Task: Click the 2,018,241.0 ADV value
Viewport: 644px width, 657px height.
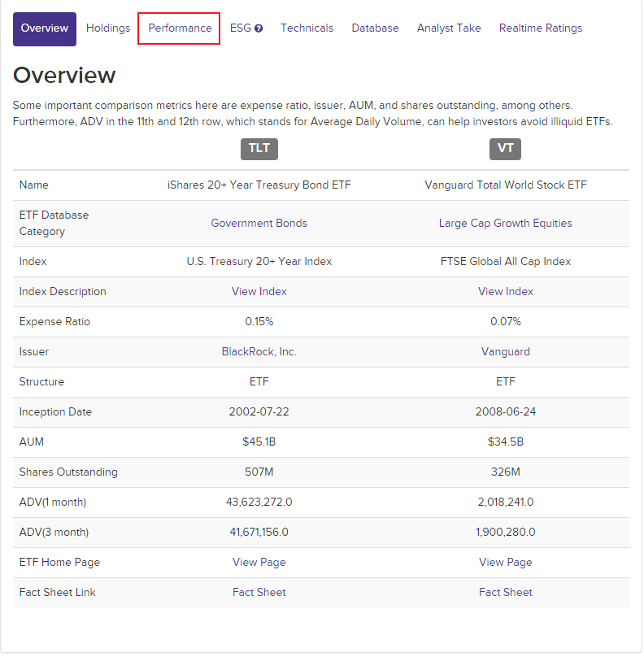Action: tap(506, 503)
